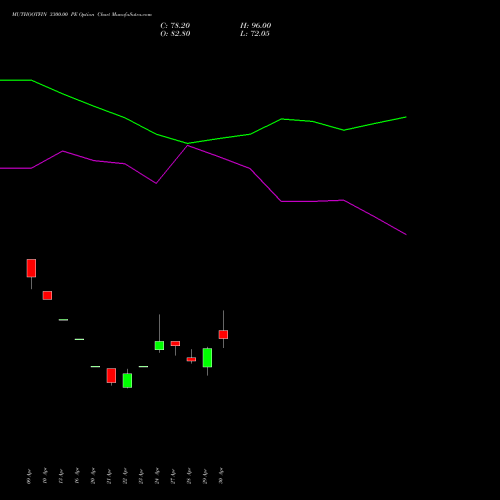Click the 24 Apr date label

157,476
